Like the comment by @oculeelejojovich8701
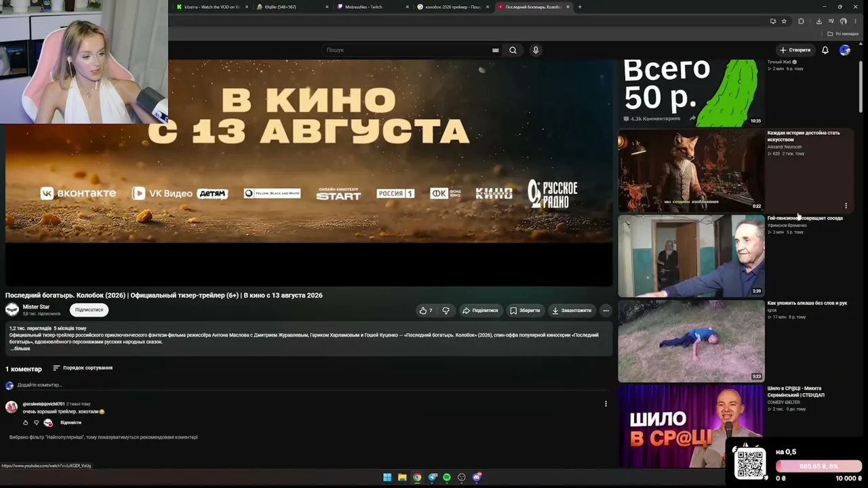This screenshot has height=488, width=868. tap(26, 423)
